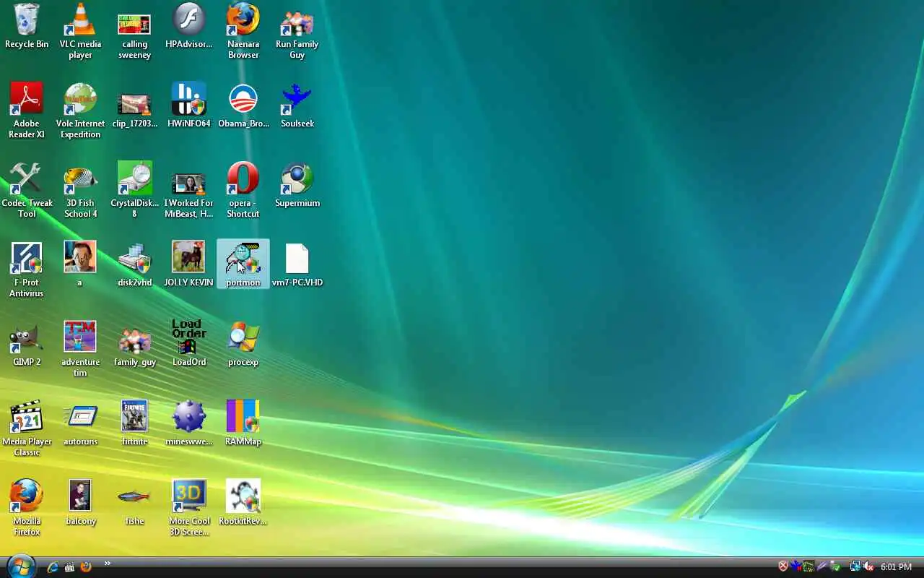Click the Adobe Reader XI icon

(27, 111)
